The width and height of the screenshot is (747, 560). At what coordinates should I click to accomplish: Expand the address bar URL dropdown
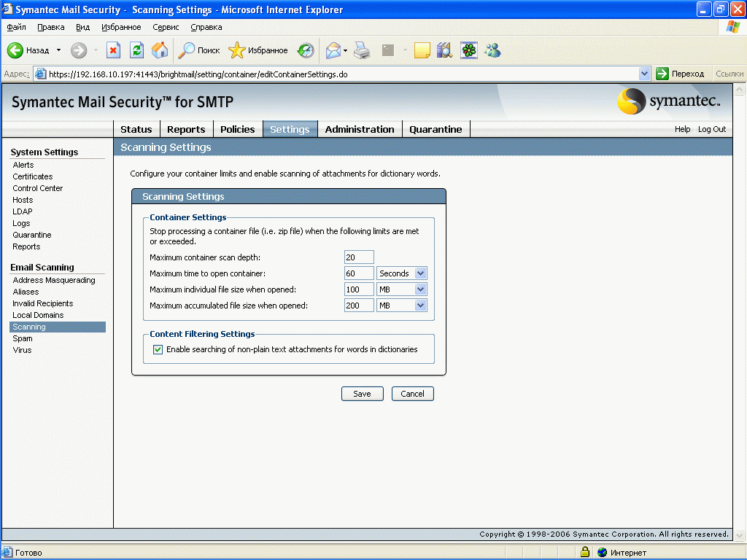[644, 74]
